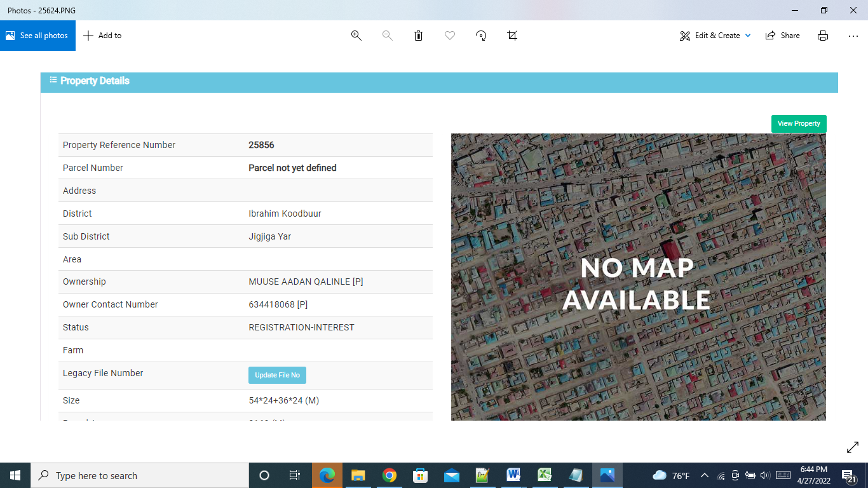Click the battery icon in system tray
The width and height of the screenshot is (868, 488).
click(750, 475)
